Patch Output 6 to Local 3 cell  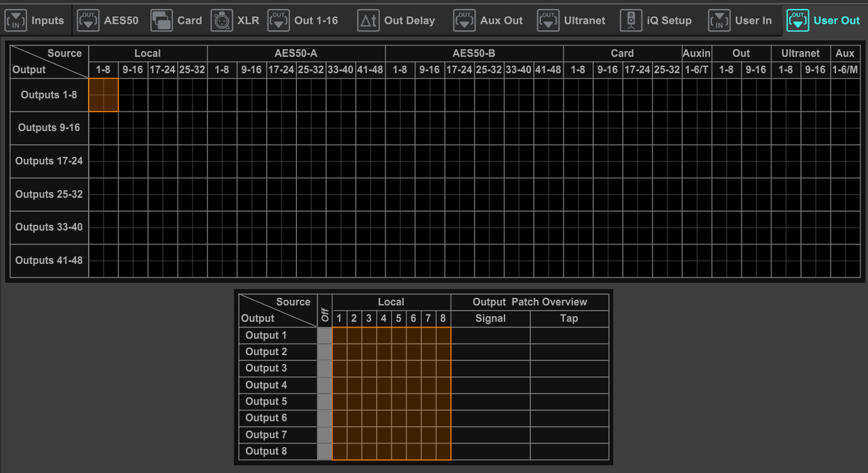click(369, 418)
